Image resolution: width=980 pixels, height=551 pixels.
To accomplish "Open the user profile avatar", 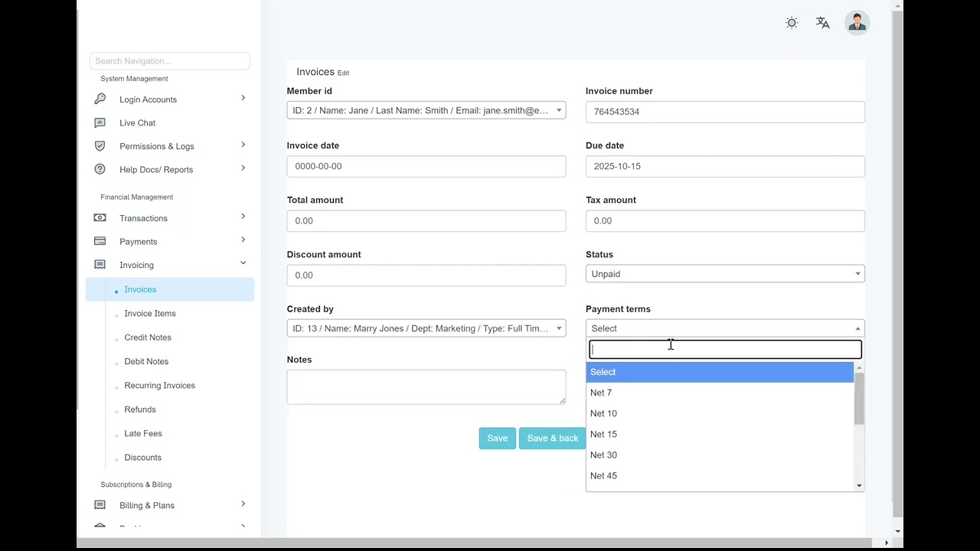I will pyautogui.click(x=857, y=23).
